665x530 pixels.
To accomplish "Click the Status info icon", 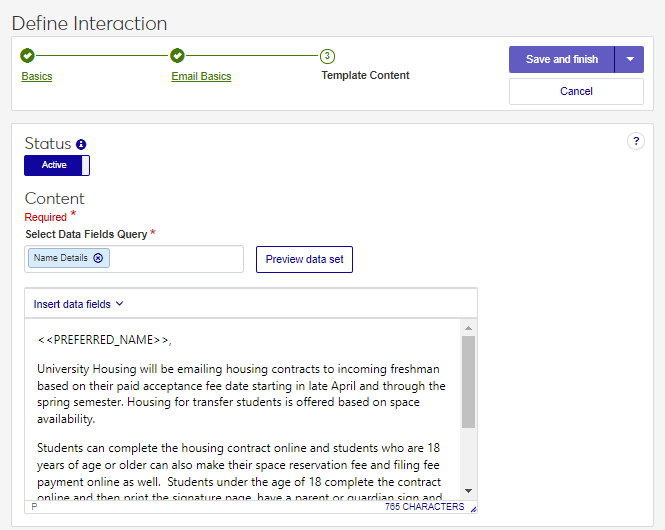I will (x=81, y=144).
